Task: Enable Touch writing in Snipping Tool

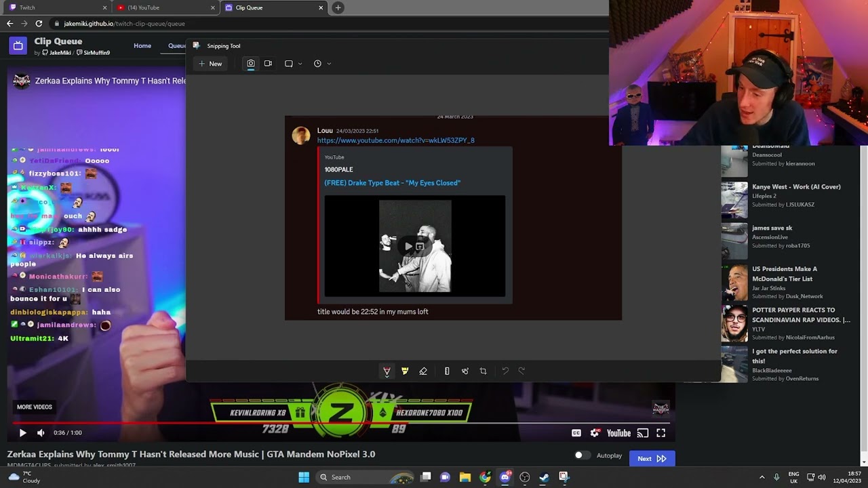Action: [x=465, y=371]
